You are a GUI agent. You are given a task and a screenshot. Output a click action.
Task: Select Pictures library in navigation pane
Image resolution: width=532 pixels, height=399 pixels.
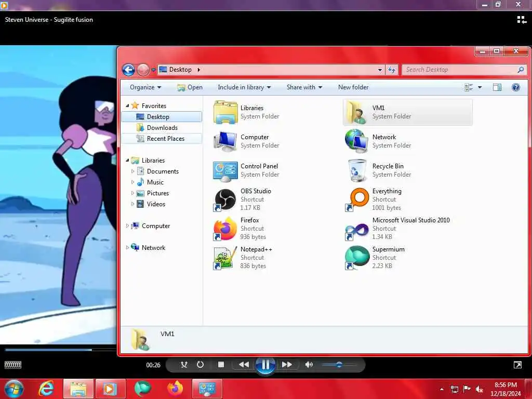tap(158, 193)
